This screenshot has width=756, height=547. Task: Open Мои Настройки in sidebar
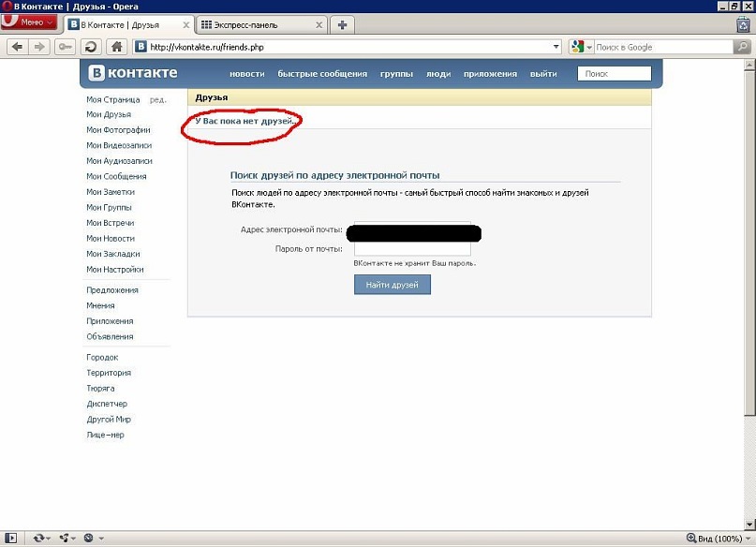pyautogui.click(x=114, y=270)
